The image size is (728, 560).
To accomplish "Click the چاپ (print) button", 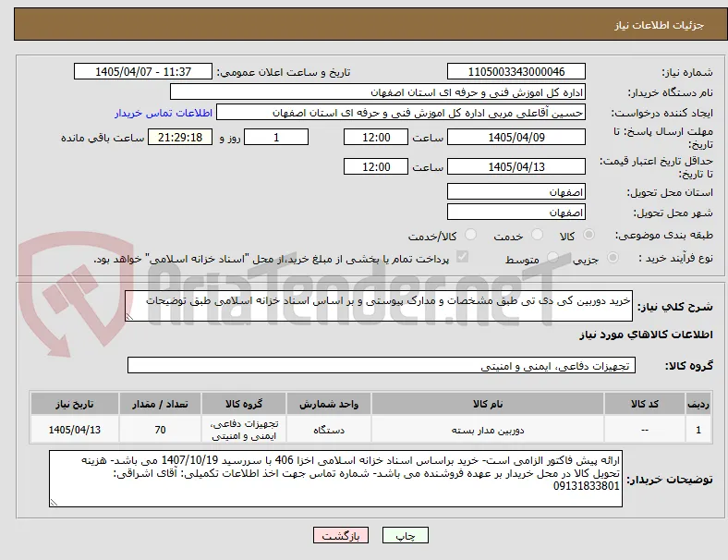I will point(405,535).
